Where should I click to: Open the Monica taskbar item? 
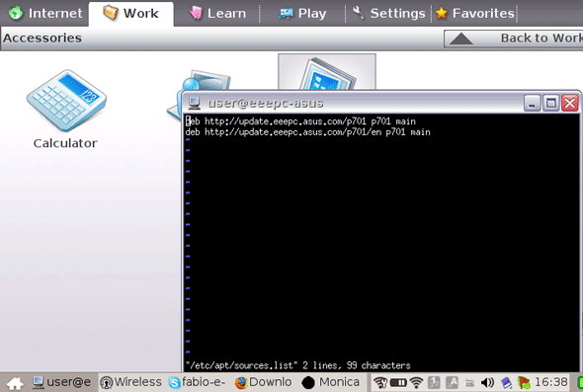pyautogui.click(x=330, y=382)
